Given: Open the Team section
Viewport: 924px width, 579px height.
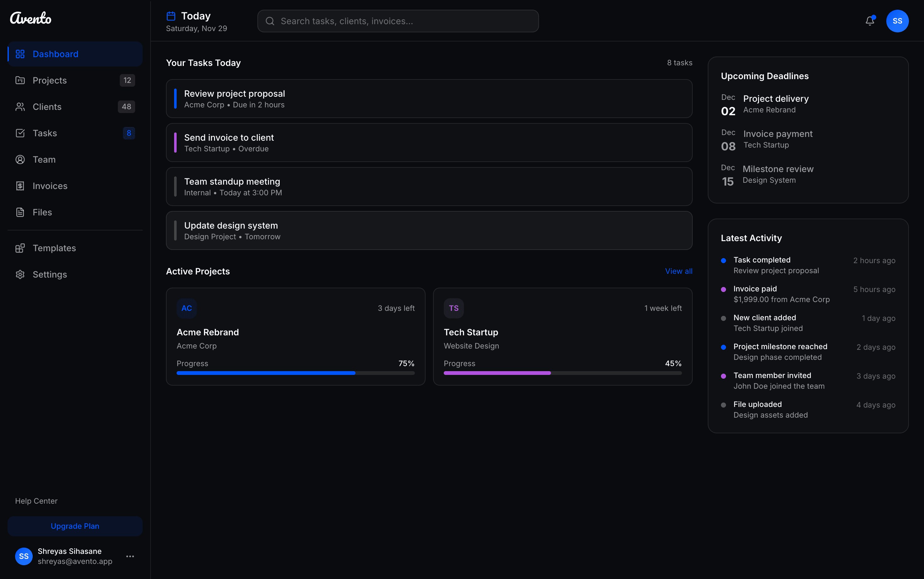Looking at the screenshot, I should 44,159.
